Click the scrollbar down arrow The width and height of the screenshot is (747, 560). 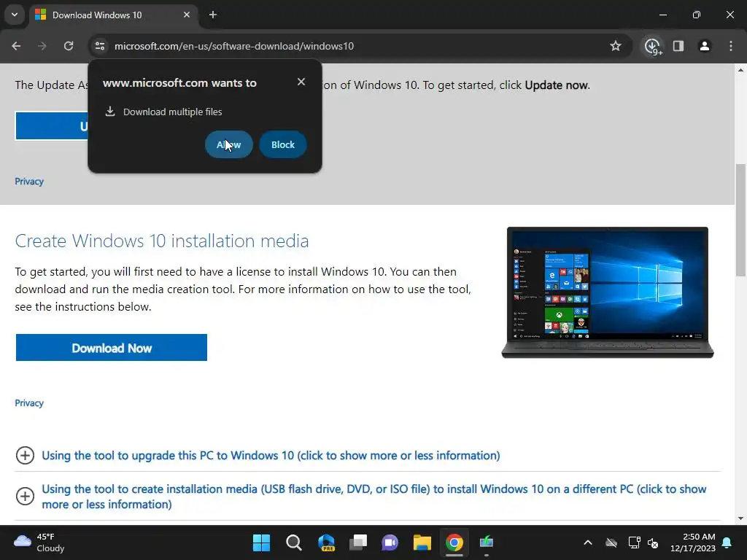pos(740,518)
